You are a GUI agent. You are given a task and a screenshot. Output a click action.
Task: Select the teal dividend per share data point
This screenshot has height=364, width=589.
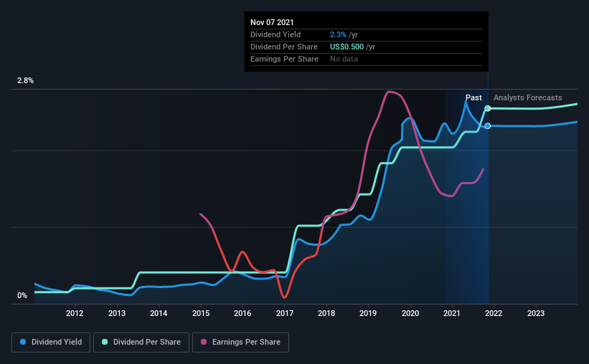[x=488, y=108]
